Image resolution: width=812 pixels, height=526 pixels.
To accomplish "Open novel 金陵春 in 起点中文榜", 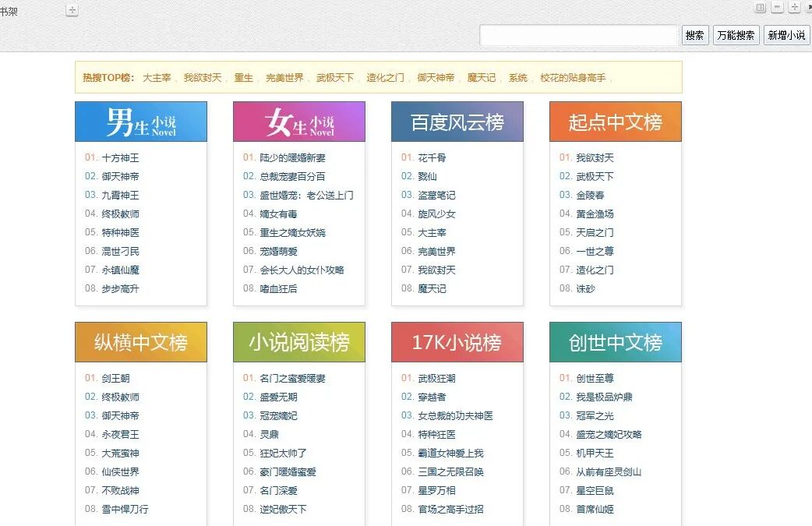I will 590,195.
